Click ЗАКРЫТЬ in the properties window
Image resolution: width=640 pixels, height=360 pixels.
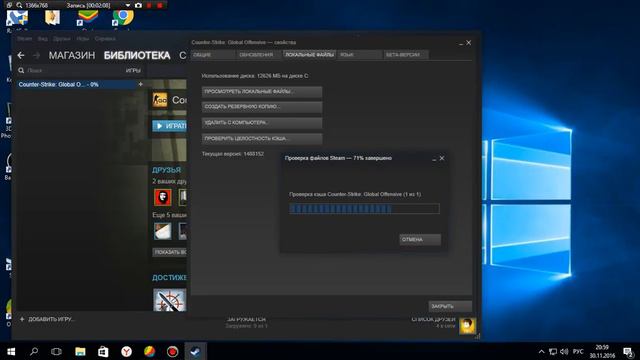point(450,306)
